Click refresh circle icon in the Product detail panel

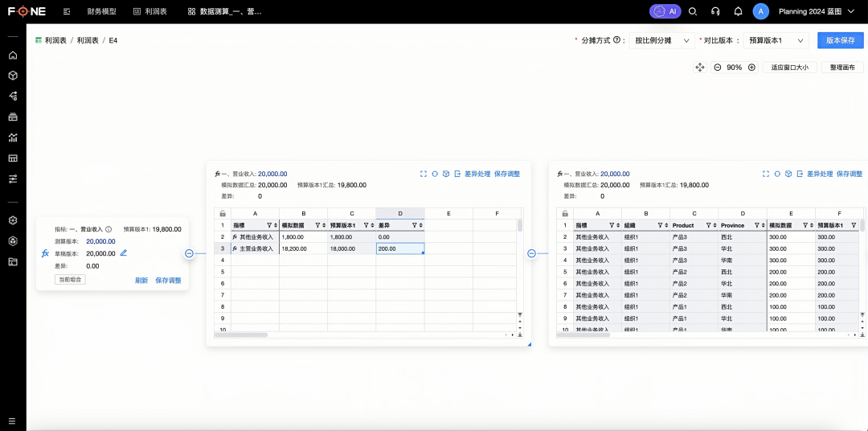pyautogui.click(x=777, y=174)
